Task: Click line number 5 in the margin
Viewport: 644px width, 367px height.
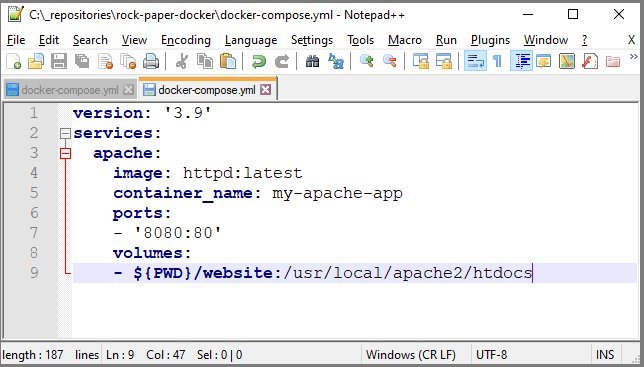Action: point(34,193)
